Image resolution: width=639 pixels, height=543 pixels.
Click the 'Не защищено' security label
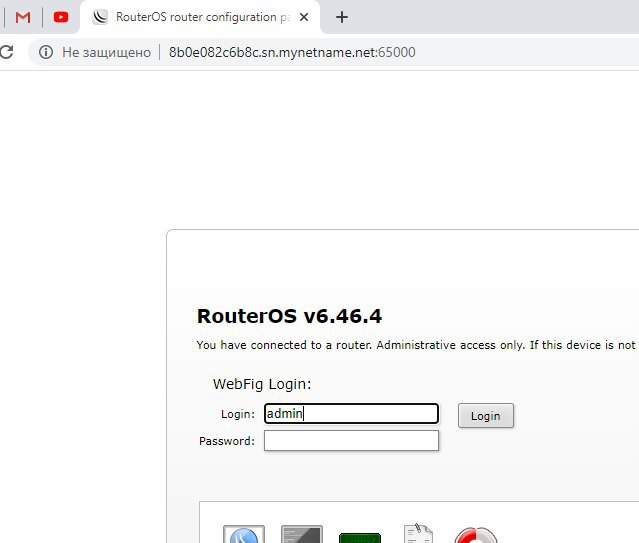pyautogui.click(x=106, y=53)
